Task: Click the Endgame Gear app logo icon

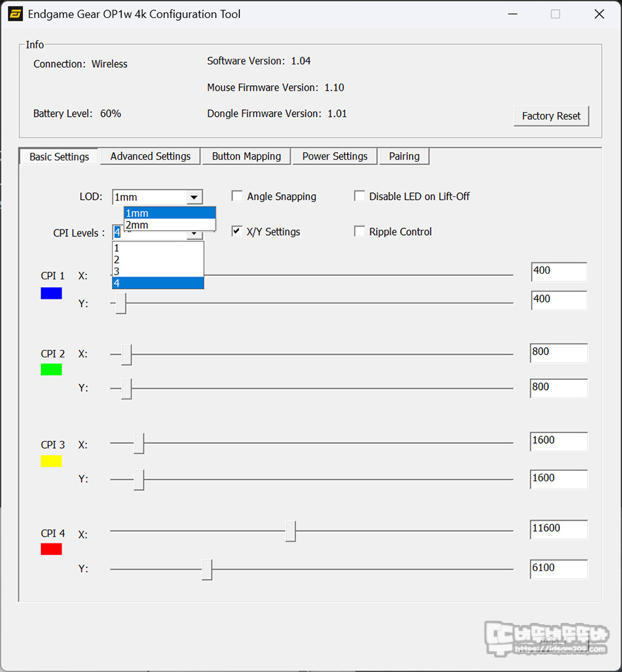Action: point(15,14)
